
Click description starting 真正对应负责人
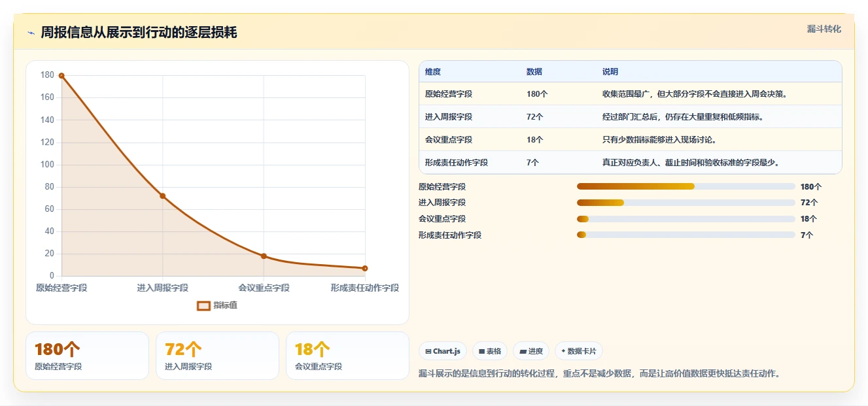(691, 163)
